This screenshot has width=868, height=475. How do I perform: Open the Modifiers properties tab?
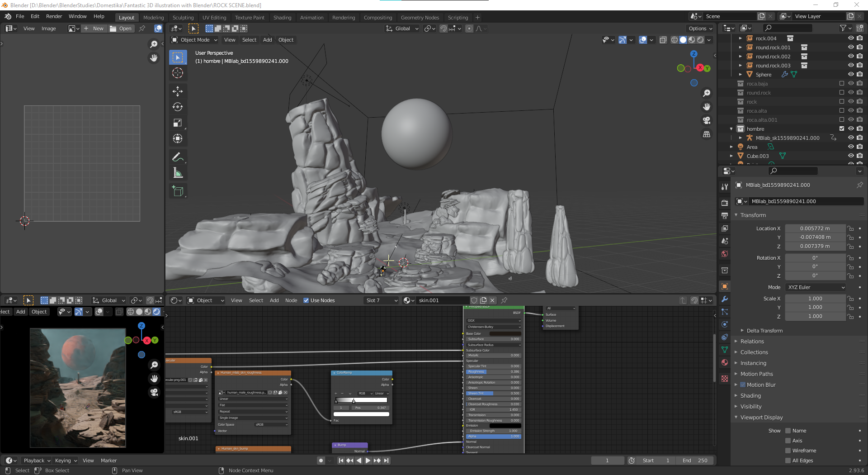tap(725, 299)
